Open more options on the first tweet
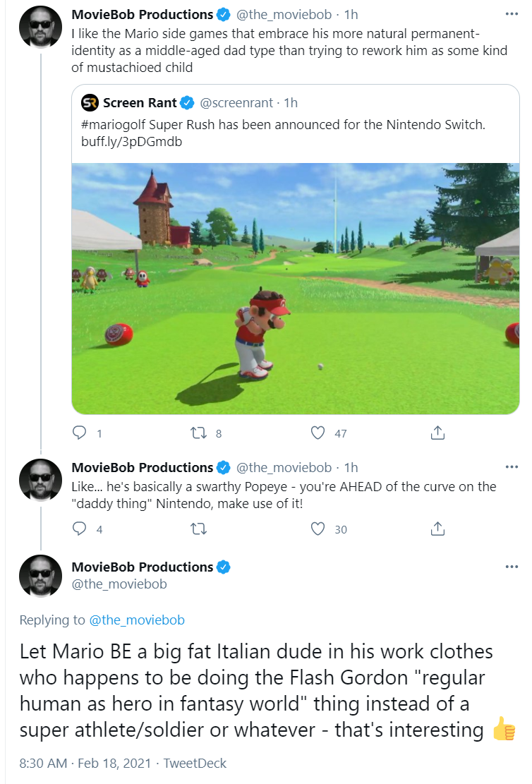 (512, 13)
